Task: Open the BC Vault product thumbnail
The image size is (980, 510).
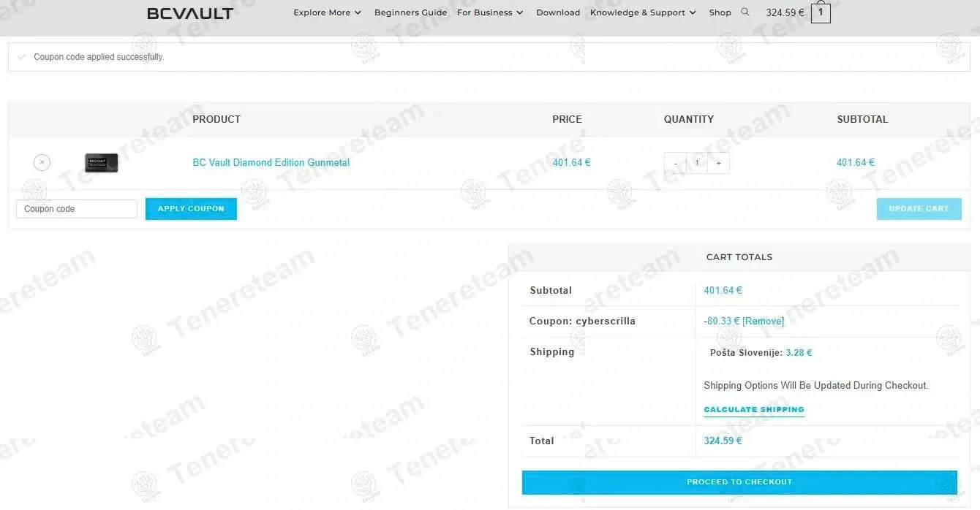Action: 101,162
